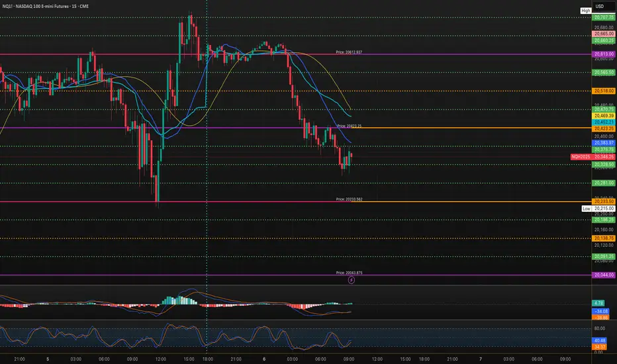Select the NQH2025 current price label

point(593,157)
